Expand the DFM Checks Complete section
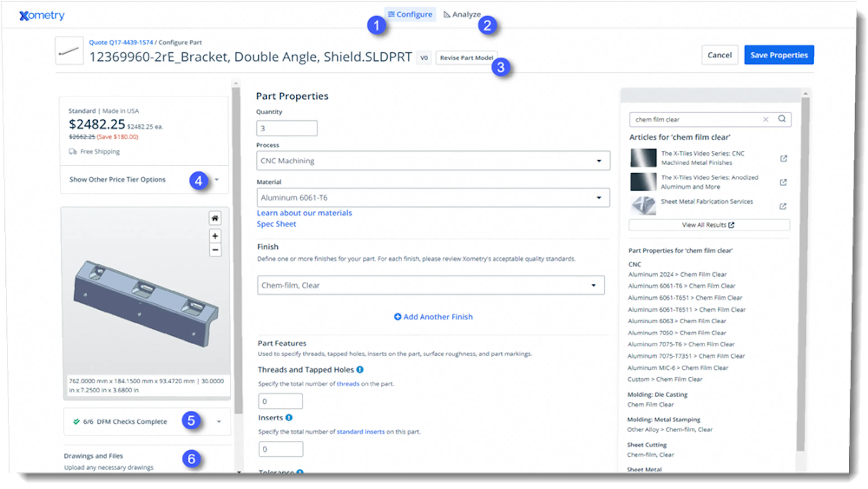This screenshot has width=868, height=489. coord(147,422)
